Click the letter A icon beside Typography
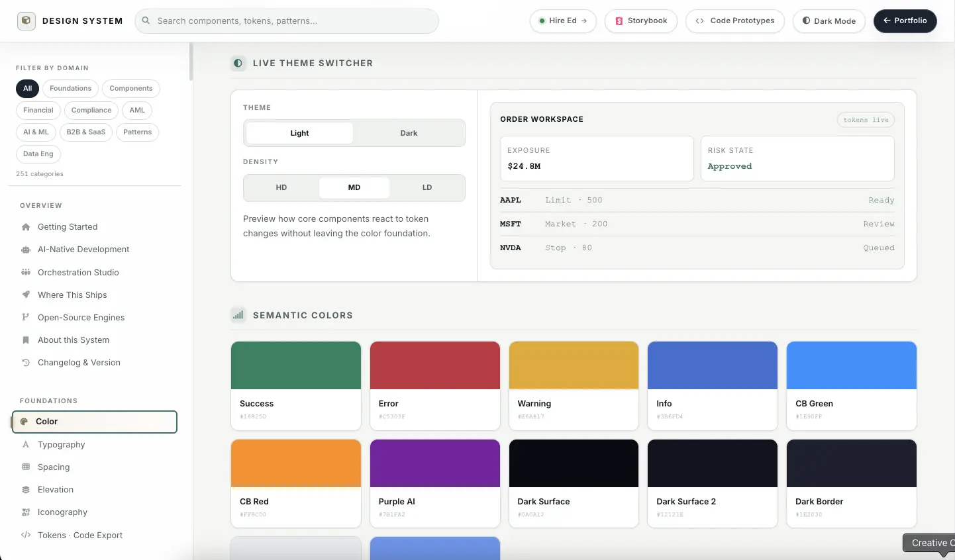The height and width of the screenshot is (560, 955). pyautogui.click(x=26, y=444)
